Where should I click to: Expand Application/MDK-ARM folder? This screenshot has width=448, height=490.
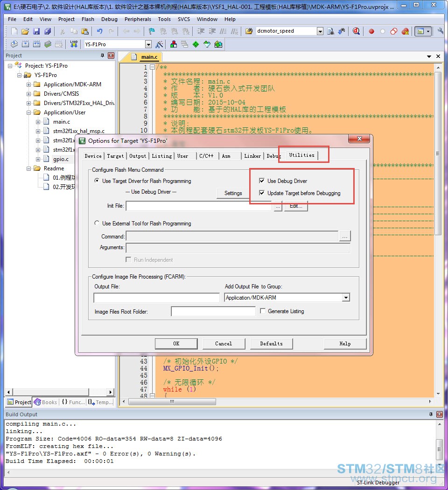click(x=29, y=84)
